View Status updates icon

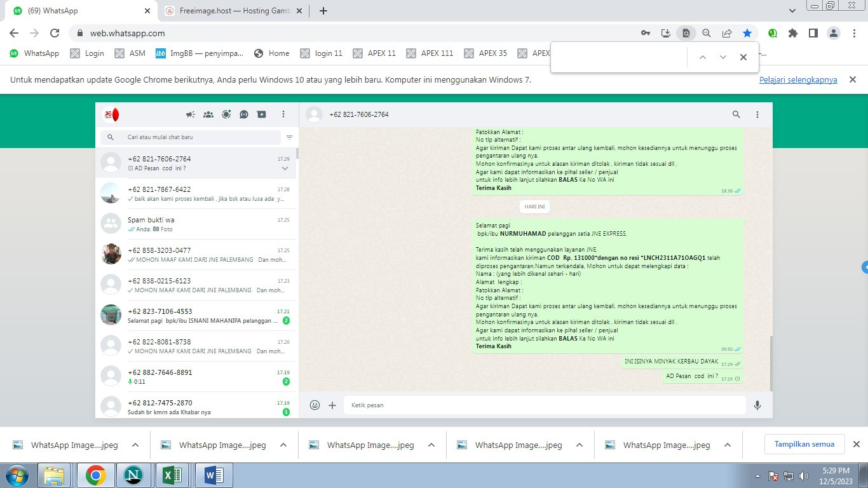(x=226, y=114)
